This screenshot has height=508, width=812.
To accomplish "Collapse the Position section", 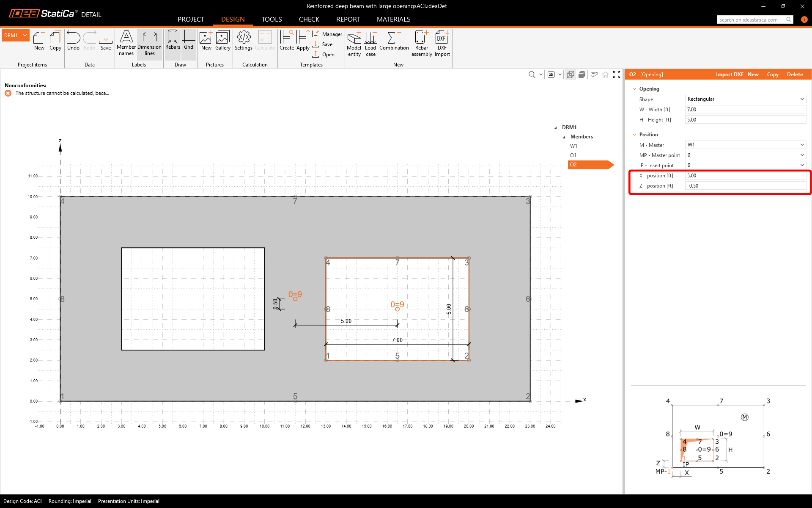I will tap(634, 135).
